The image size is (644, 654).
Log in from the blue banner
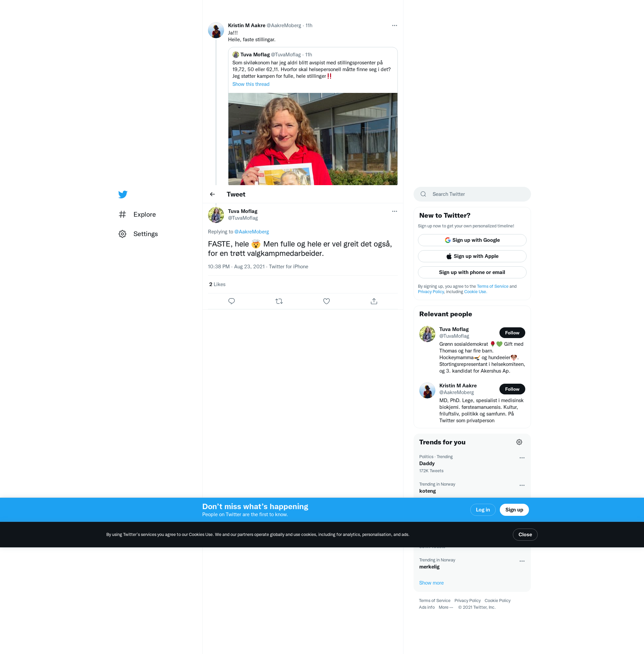pos(483,510)
